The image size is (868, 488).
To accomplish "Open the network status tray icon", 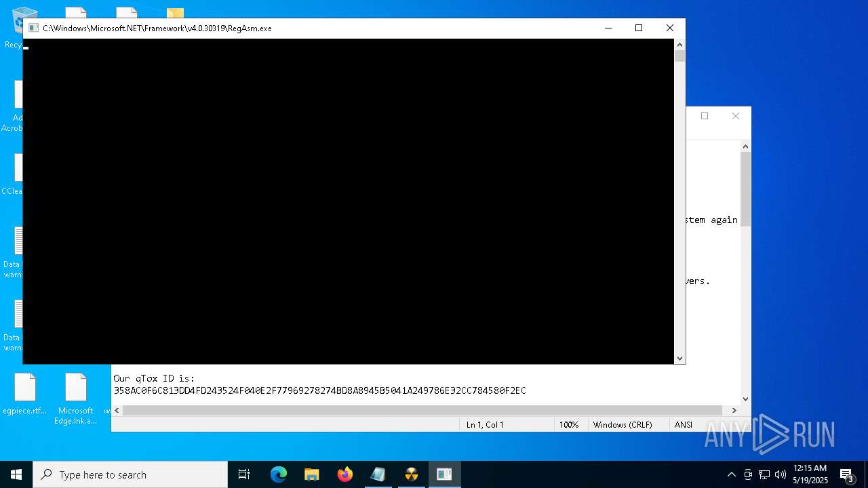I will click(764, 474).
